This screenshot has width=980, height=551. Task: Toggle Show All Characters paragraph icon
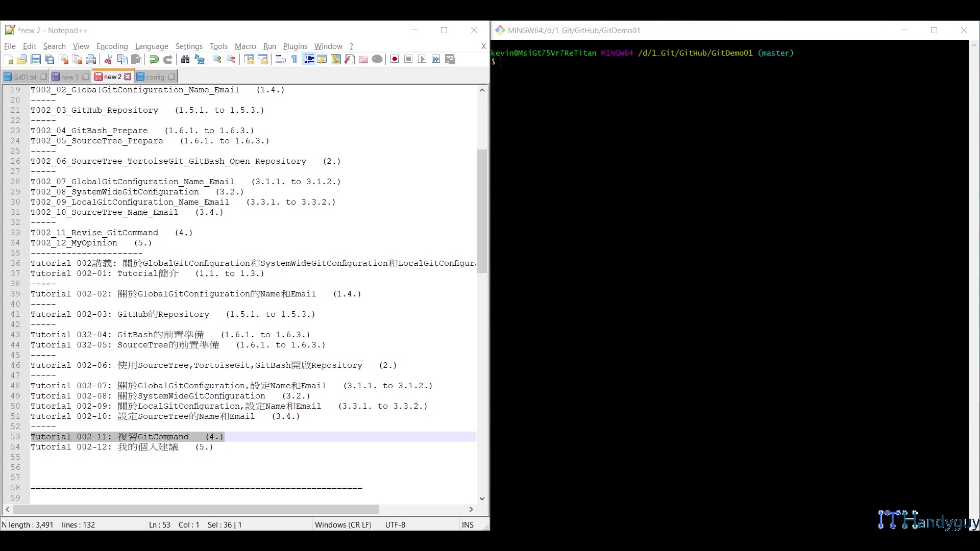tap(293, 59)
